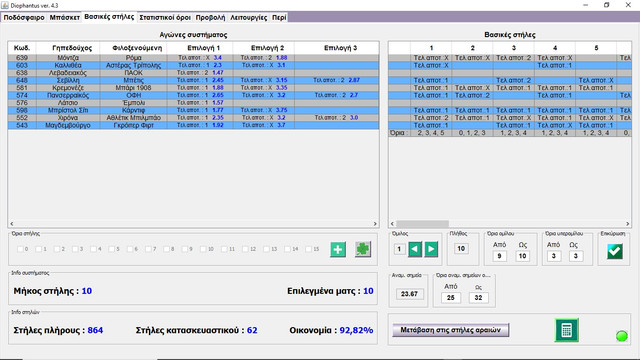640x360 pixels.
Task: Tick column limit checkbox 10
Action: 203,249
